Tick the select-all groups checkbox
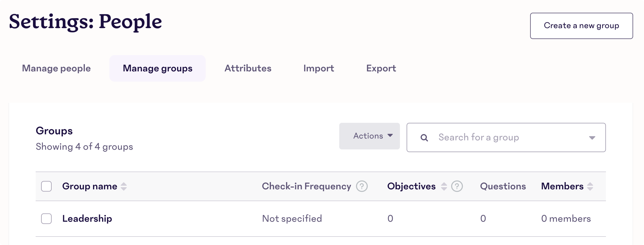Screen dimensions: 644x245 (x=47, y=186)
